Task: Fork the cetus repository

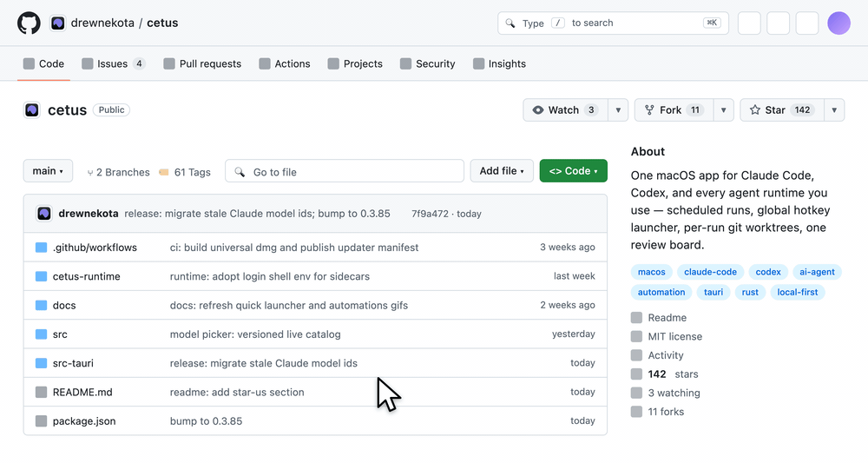Action: (674, 110)
